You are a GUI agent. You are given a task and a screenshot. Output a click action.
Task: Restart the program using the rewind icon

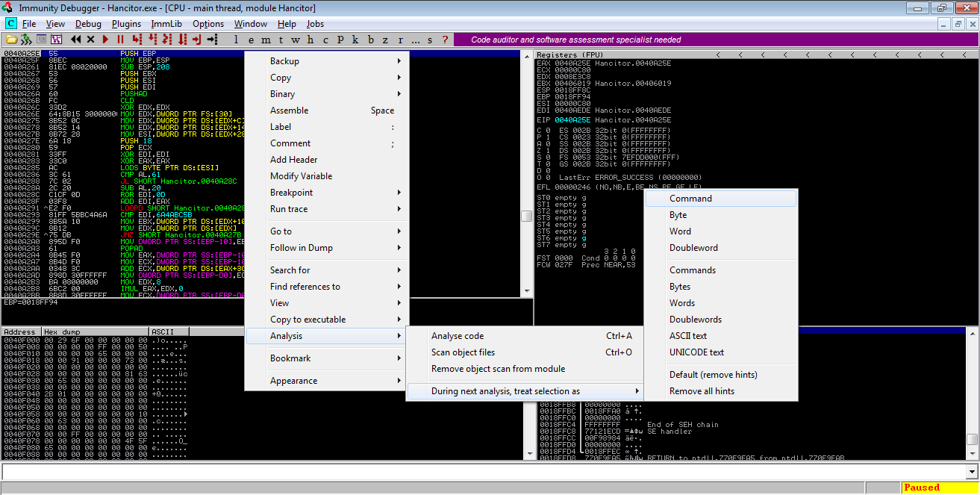(76, 39)
